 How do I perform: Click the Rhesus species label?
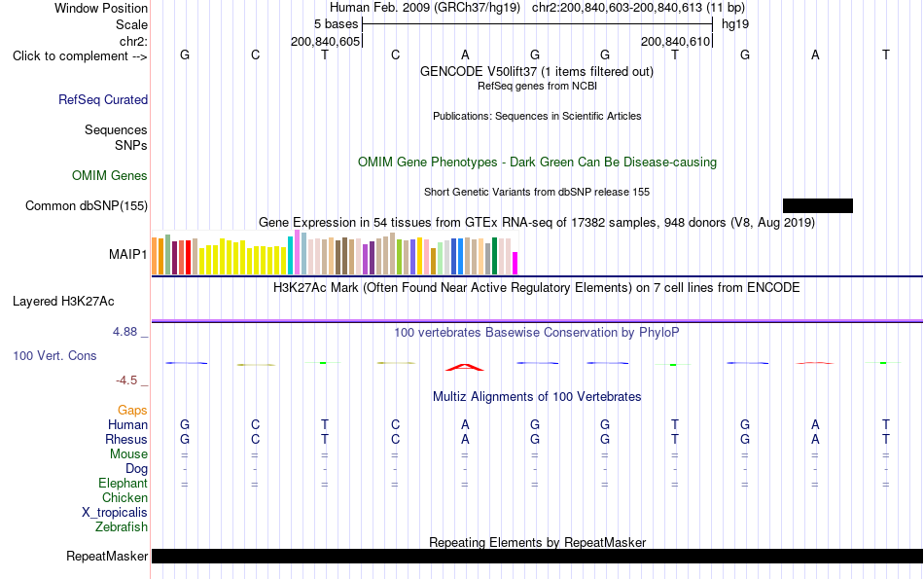coord(126,439)
